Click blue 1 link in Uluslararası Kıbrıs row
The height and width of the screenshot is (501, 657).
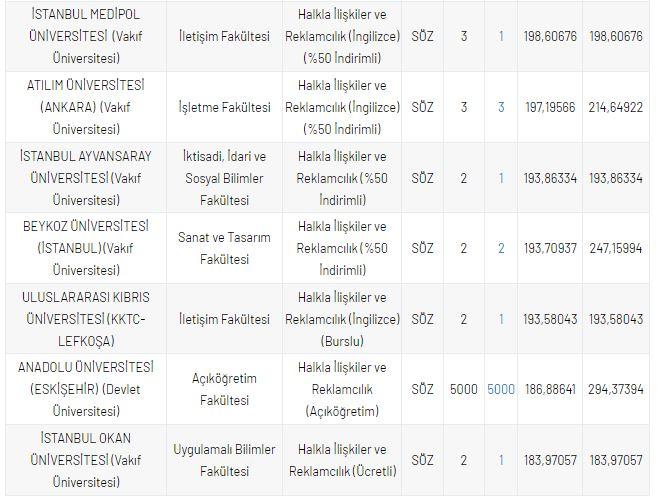pos(501,319)
